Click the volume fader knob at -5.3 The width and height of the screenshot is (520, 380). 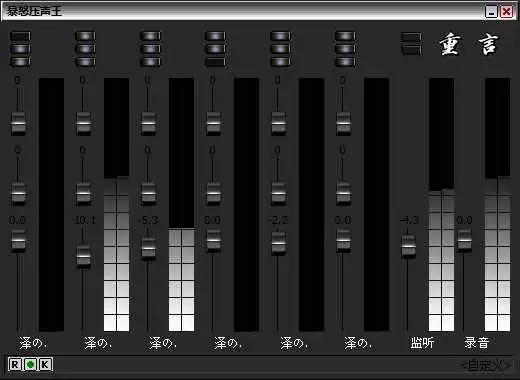148,248
